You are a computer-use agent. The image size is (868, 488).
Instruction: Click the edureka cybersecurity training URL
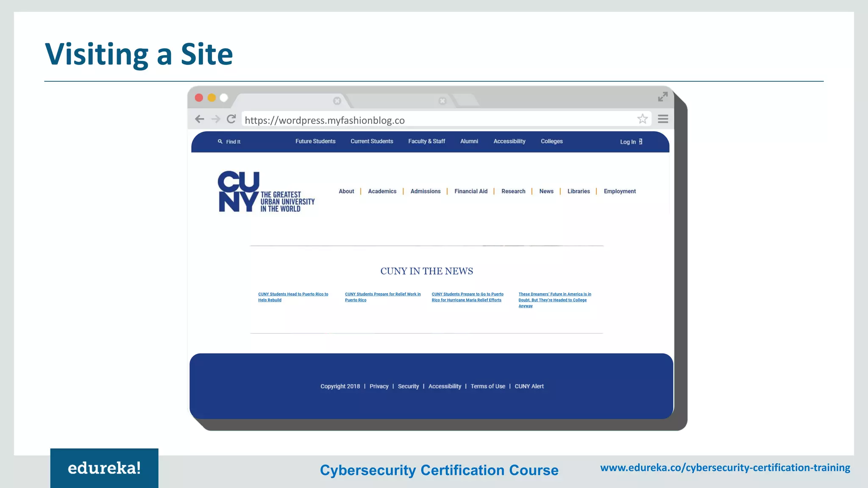pos(725,468)
